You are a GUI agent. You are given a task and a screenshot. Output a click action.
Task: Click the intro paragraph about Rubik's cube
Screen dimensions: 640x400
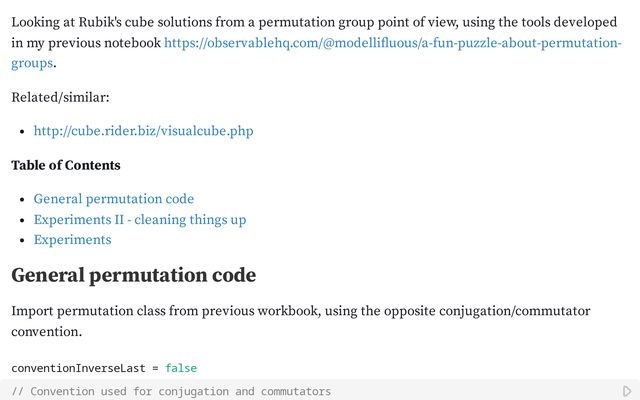[300, 22]
